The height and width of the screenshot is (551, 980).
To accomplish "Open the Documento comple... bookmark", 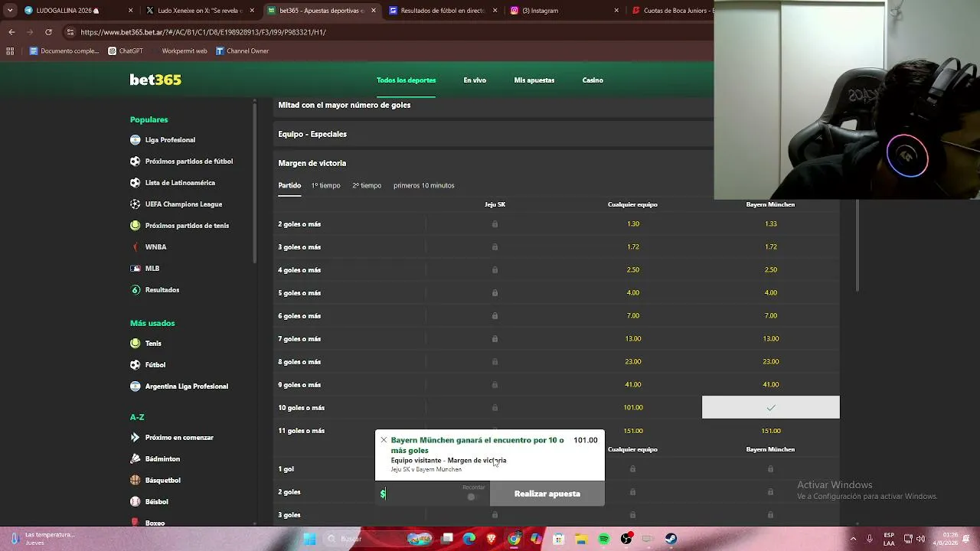I will point(64,51).
